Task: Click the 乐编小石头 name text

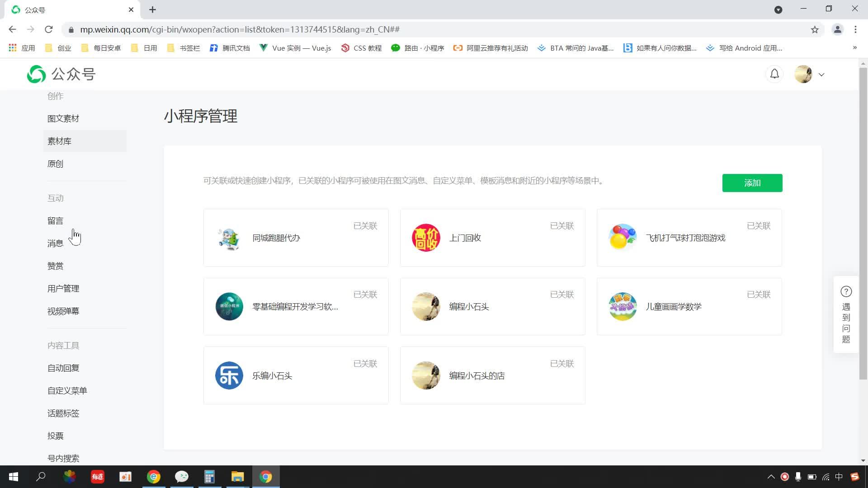Action: point(272,375)
